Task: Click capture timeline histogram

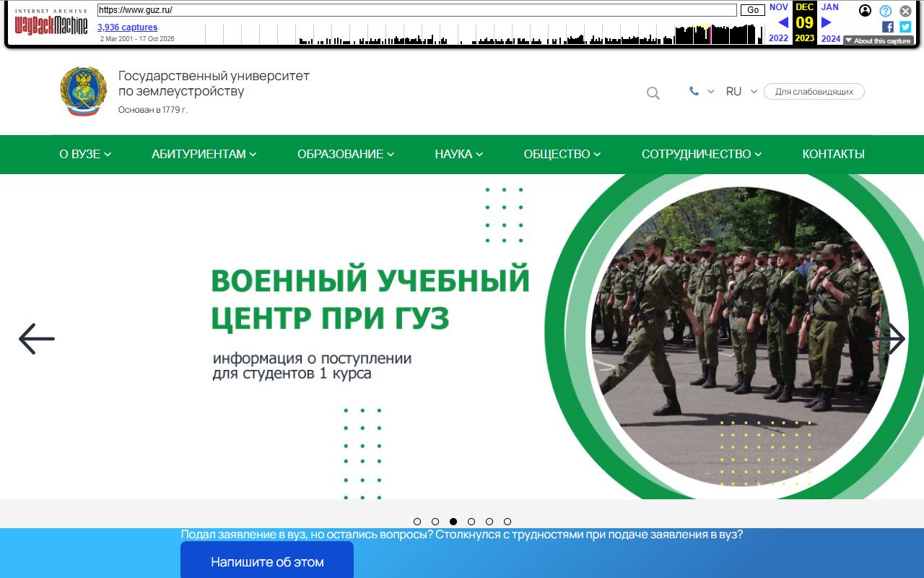Action: click(x=484, y=34)
